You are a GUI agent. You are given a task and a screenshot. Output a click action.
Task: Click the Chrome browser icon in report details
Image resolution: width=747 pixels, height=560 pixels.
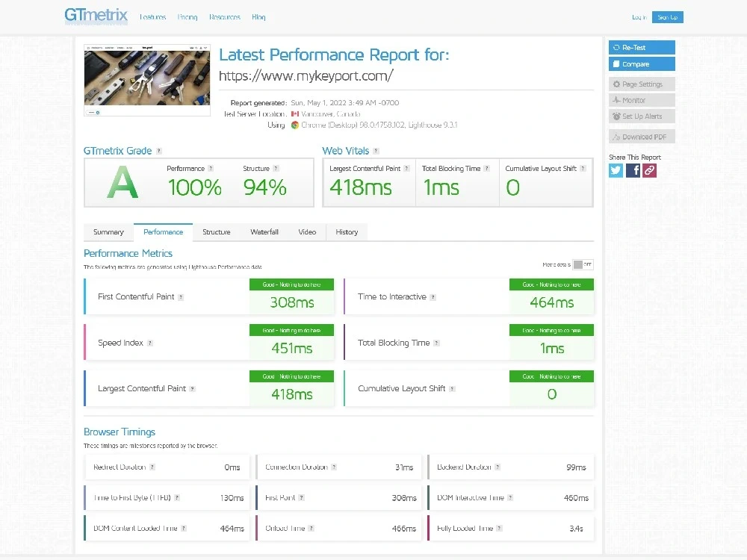[x=295, y=125]
